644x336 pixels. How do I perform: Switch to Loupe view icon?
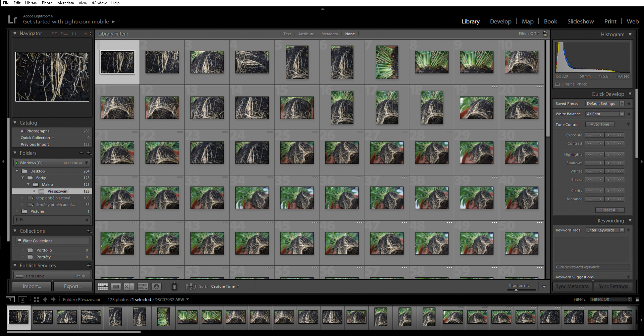(x=116, y=286)
